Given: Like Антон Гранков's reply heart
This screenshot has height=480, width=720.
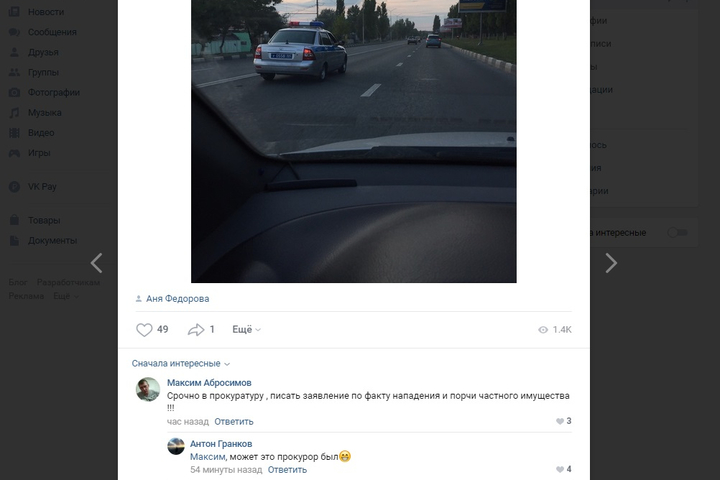Looking at the screenshot, I should [560, 469].
